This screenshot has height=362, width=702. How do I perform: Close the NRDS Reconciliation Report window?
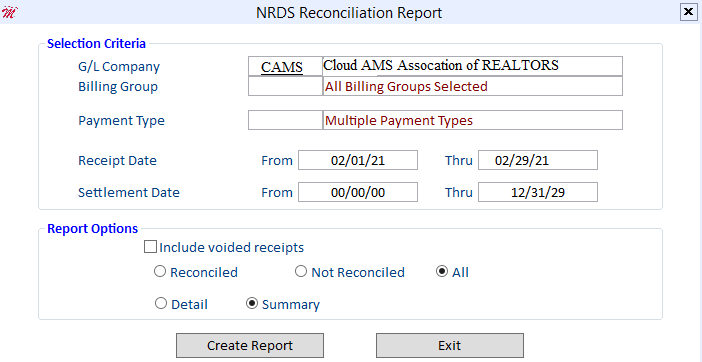point(689,12)
